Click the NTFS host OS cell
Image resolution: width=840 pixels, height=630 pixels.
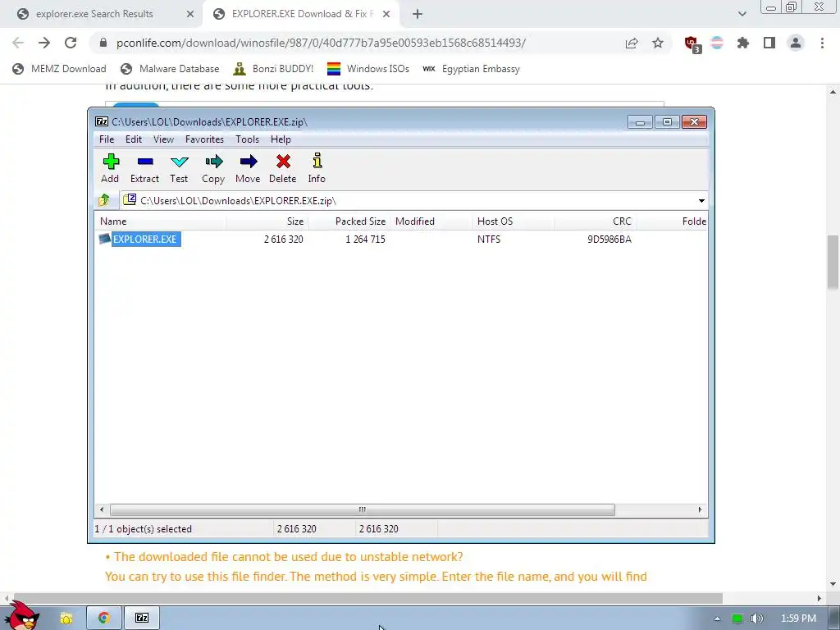click(x=489, y=240)
